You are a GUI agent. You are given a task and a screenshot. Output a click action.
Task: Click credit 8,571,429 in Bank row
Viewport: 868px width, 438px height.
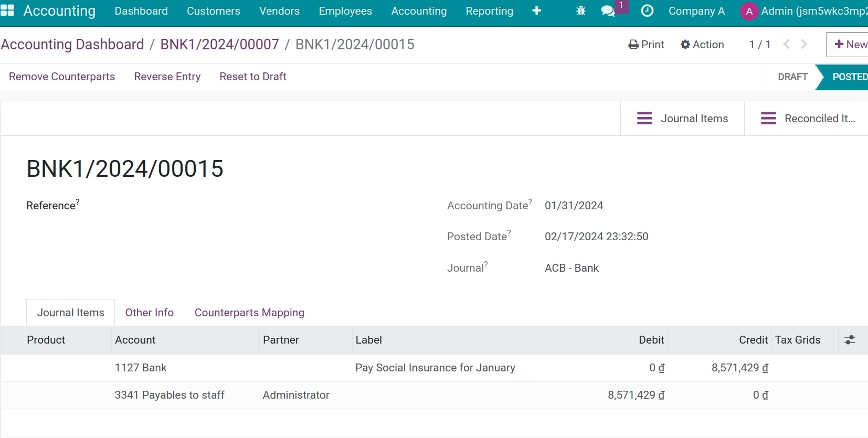coord(740,368)
